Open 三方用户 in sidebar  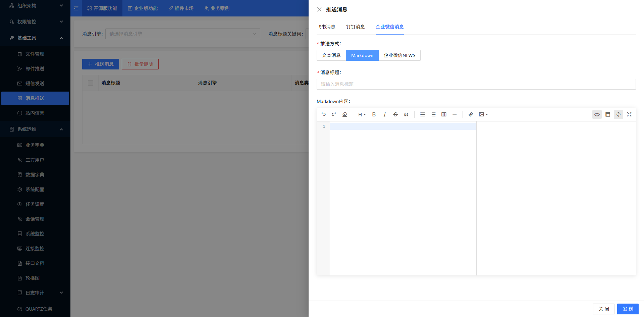point(35,160)
